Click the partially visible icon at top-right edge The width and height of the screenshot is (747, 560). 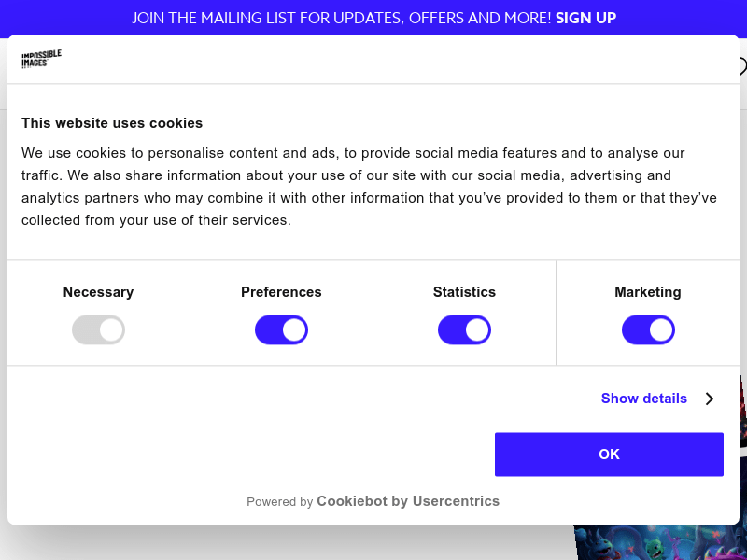click(x=743, y=66)
